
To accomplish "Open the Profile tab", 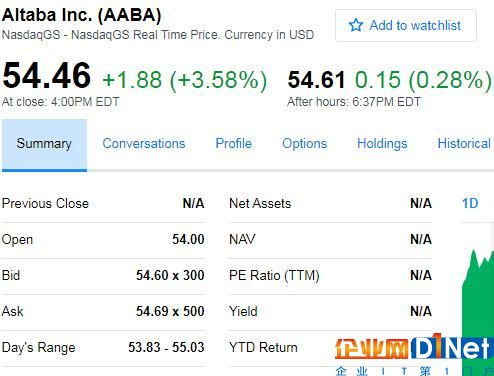I will pos(234,144).
